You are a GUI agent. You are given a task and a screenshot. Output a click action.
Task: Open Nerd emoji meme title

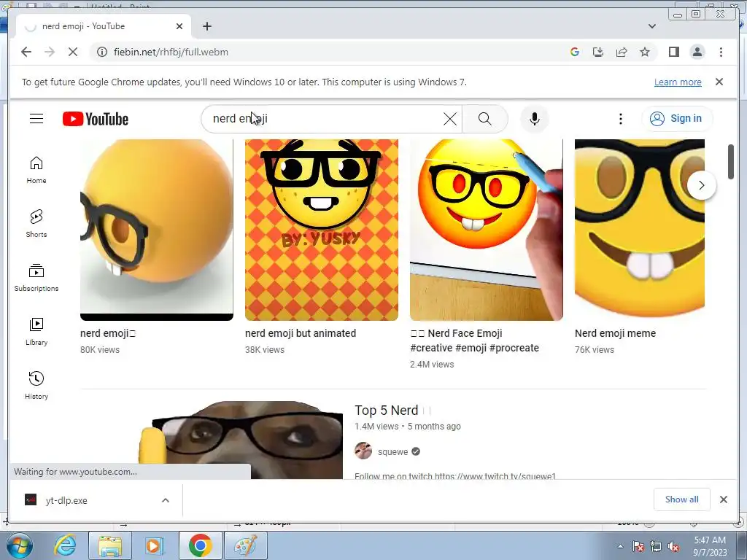(615, 333)
